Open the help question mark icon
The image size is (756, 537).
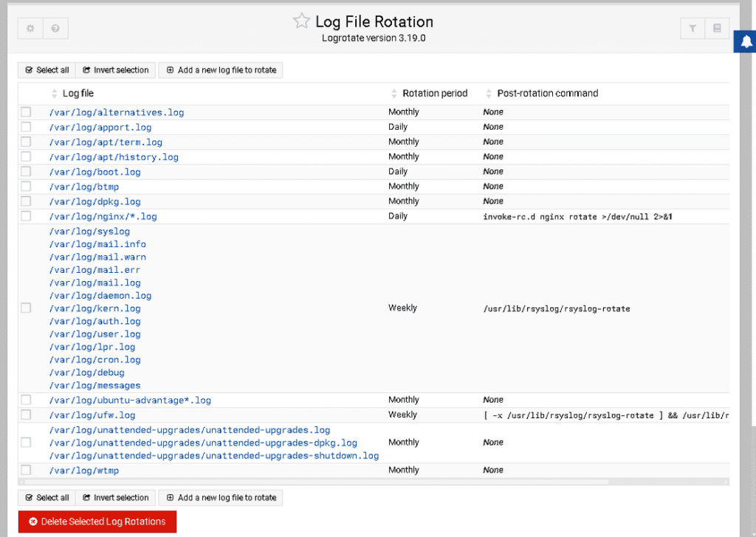55,27
